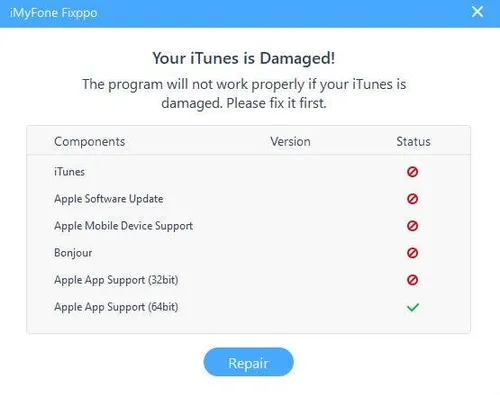Click the 'Your iTunes is Damaged!' heading

(x=244, y=58)
